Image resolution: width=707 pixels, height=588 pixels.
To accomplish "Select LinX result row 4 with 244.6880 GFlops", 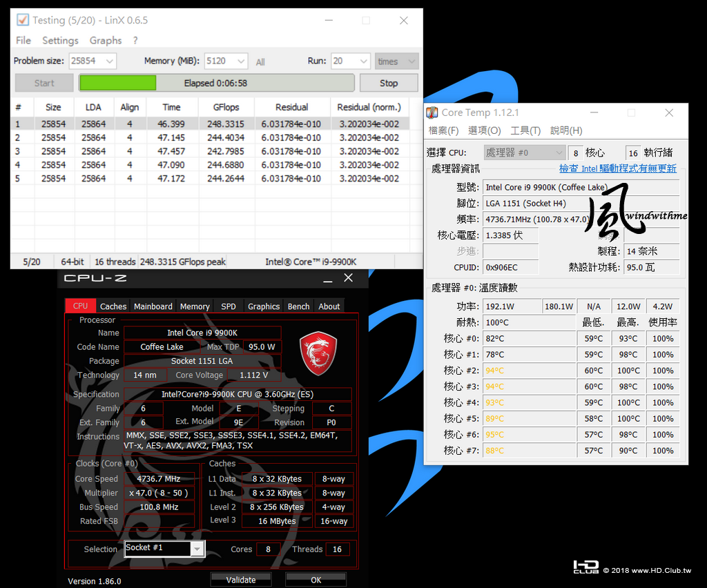I will (210, 165).
